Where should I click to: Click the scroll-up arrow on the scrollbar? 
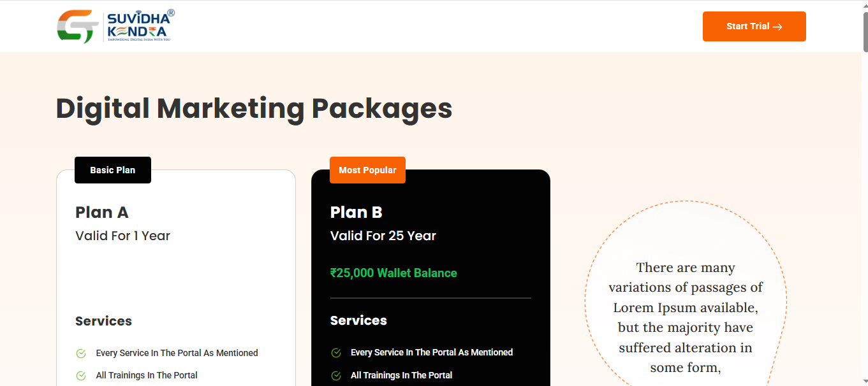(x=864, y=4)
